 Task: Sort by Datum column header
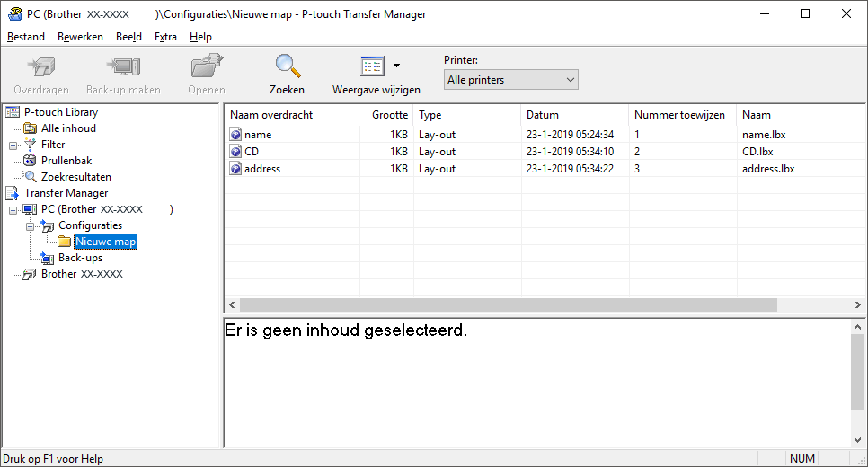575,115
